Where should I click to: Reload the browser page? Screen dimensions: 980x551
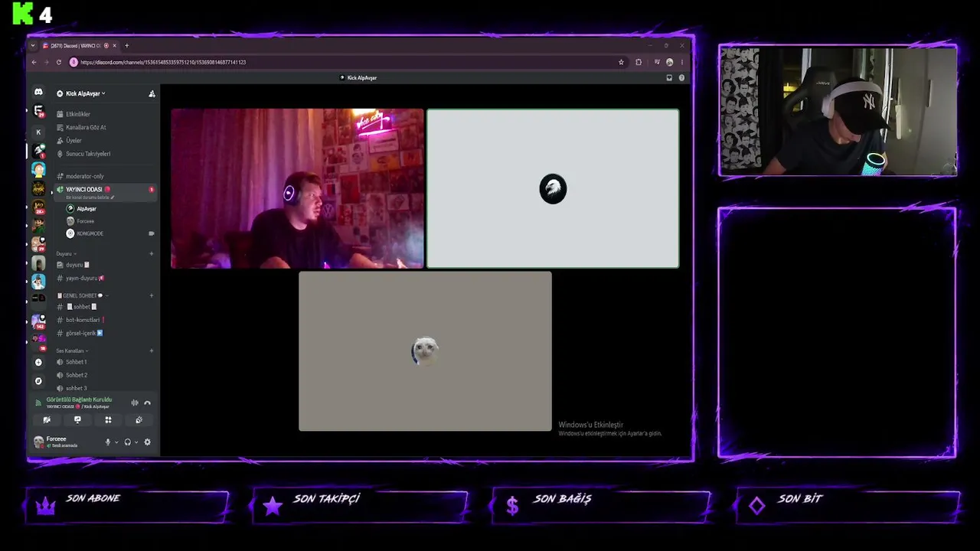point(58,62)
